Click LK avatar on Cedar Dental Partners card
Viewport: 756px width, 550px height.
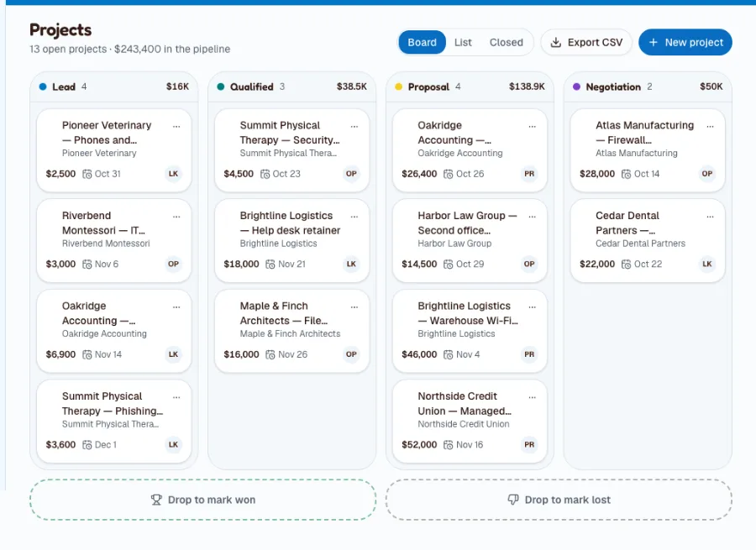click(x=707, y=264)
